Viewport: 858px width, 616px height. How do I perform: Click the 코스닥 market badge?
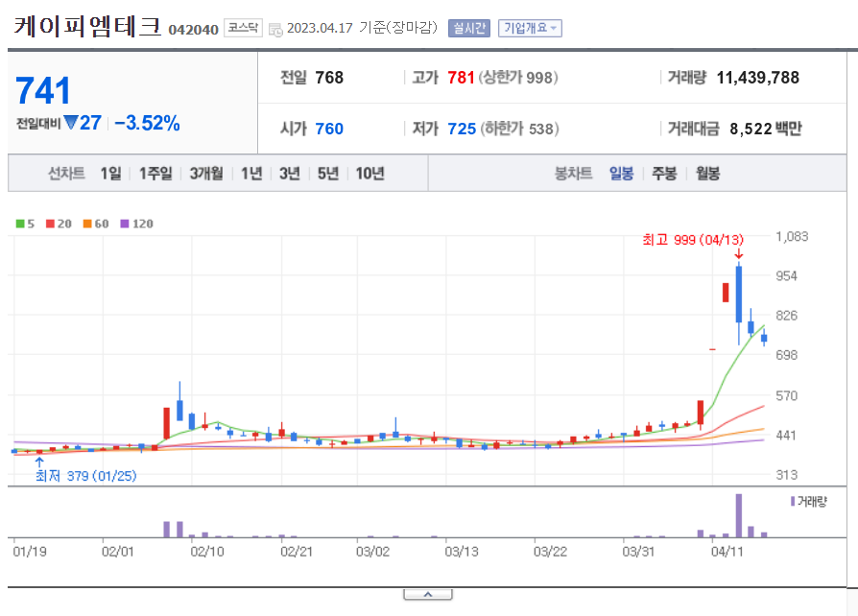coord(243,28)
